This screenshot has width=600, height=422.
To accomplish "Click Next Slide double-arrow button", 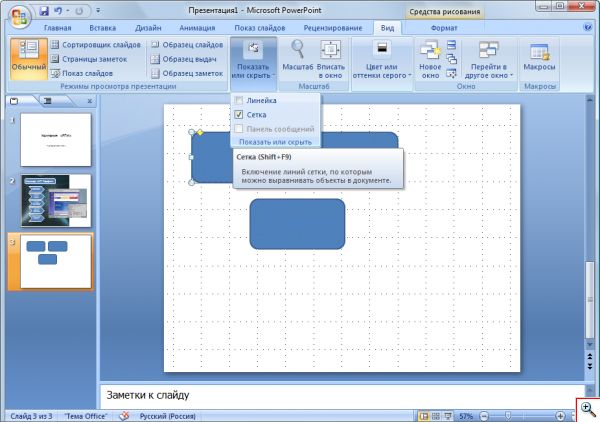I will coord(590,366).
